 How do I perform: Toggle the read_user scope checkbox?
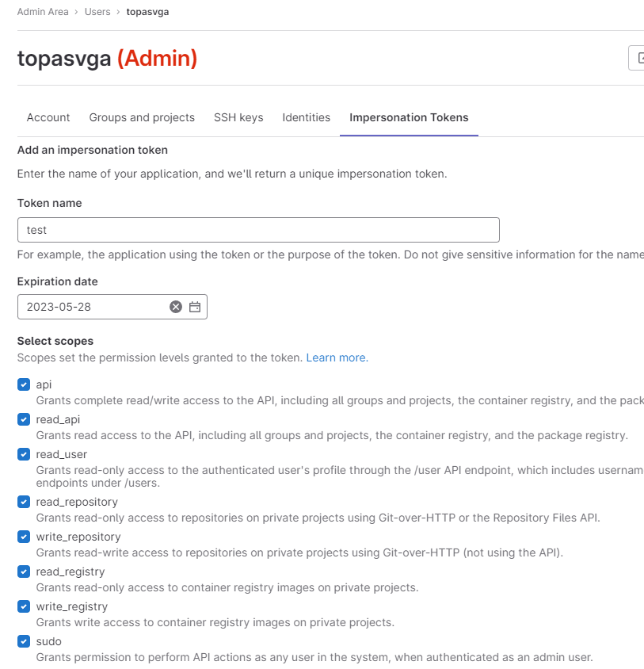point(24,454)
